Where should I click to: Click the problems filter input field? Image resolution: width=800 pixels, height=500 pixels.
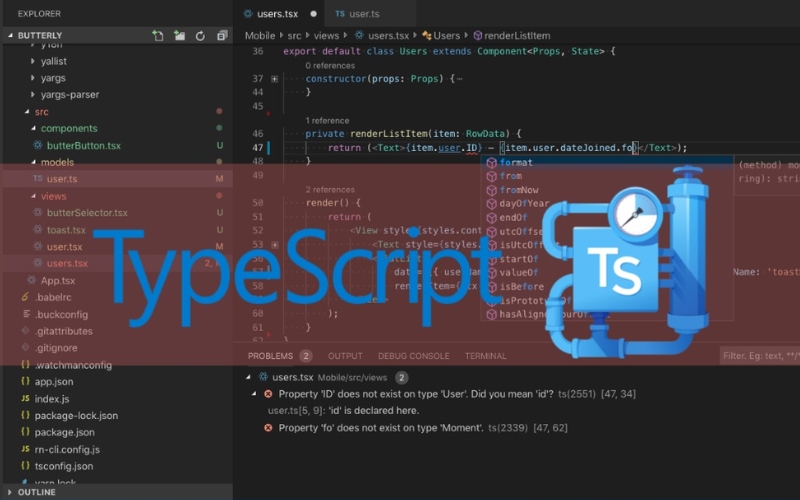[759, 356]
